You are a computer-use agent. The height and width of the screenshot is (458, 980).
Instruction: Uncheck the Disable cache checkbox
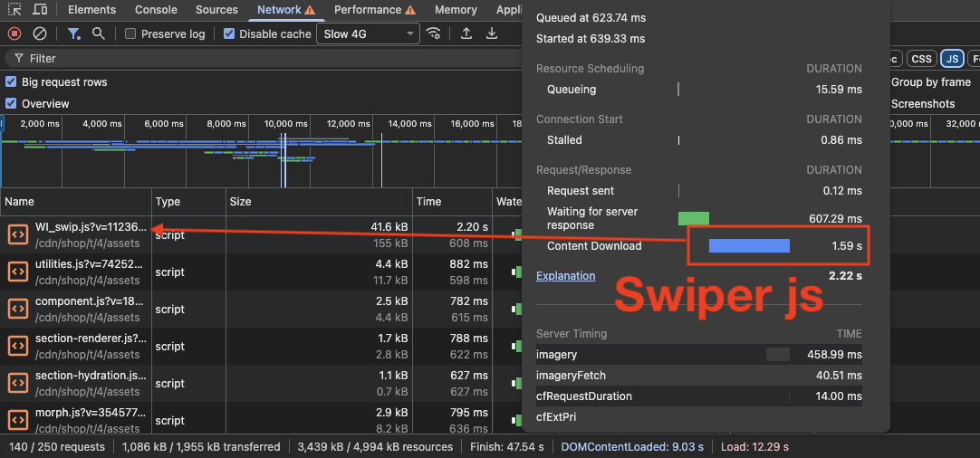pyautogui.click(x=229, y=34)
